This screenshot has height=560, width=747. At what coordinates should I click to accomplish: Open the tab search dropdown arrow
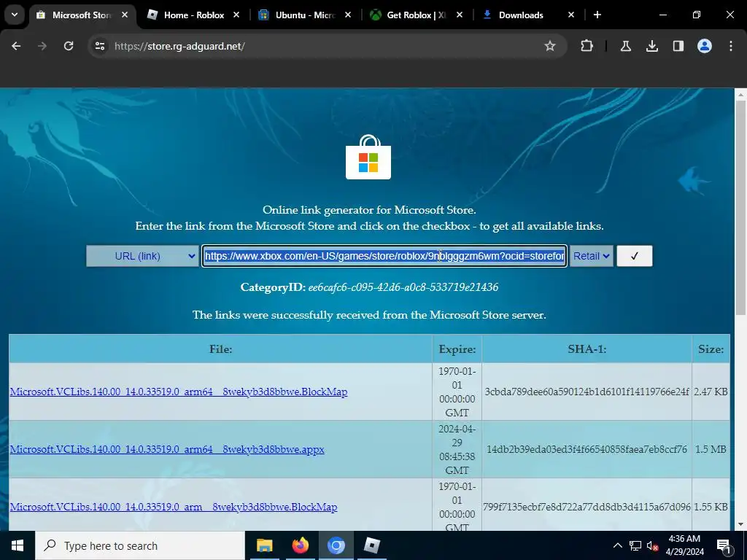(x=15, y=15)
